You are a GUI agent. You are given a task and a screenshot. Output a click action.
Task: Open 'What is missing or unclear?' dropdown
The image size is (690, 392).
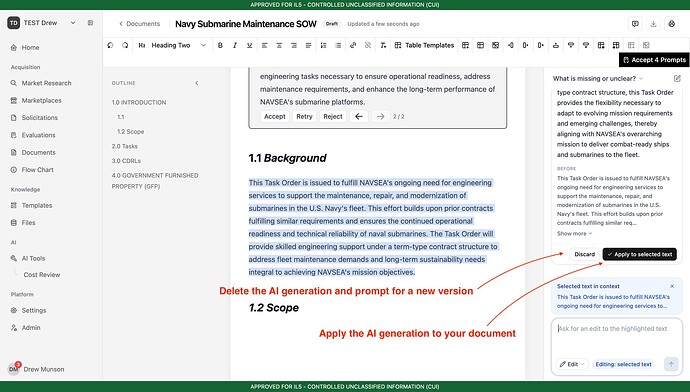[598, 78]
